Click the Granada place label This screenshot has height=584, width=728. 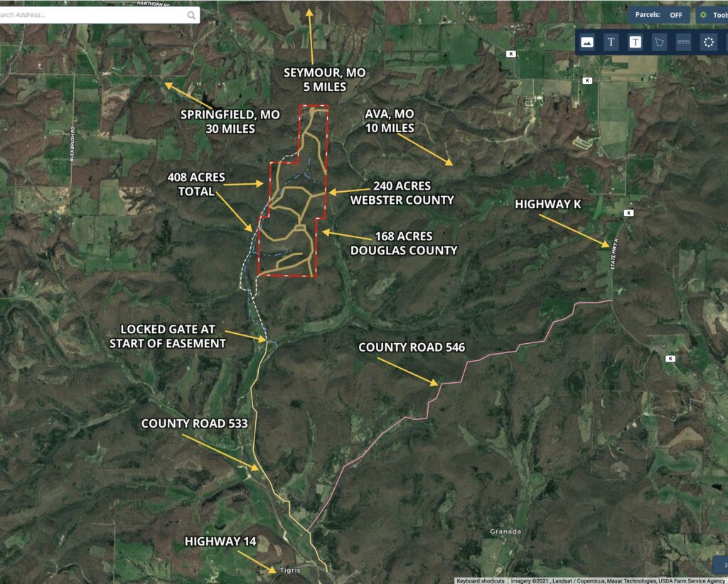(505, 531)
